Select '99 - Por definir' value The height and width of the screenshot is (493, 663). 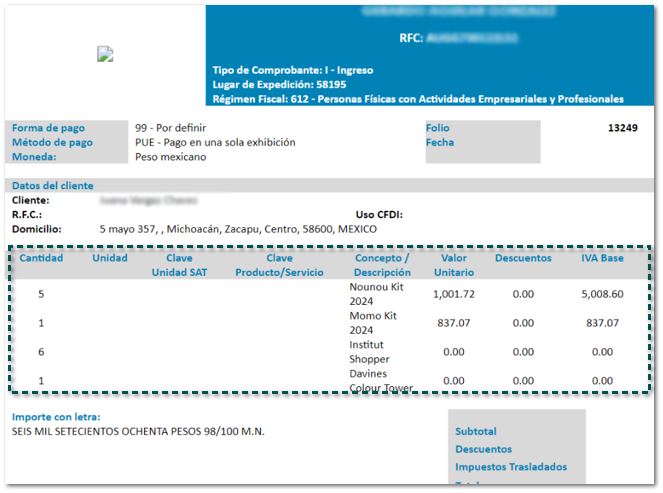point(170,128)
